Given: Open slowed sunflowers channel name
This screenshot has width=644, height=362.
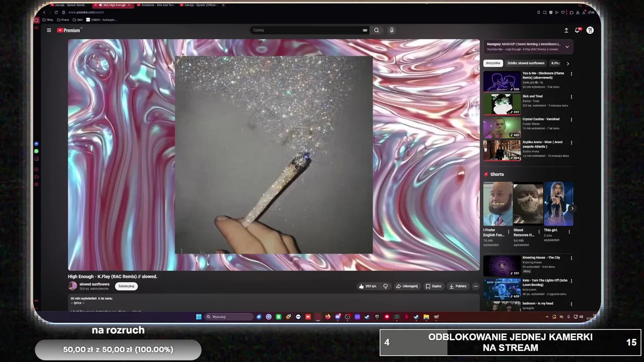Looking at the screenshot, I should 94,284.
